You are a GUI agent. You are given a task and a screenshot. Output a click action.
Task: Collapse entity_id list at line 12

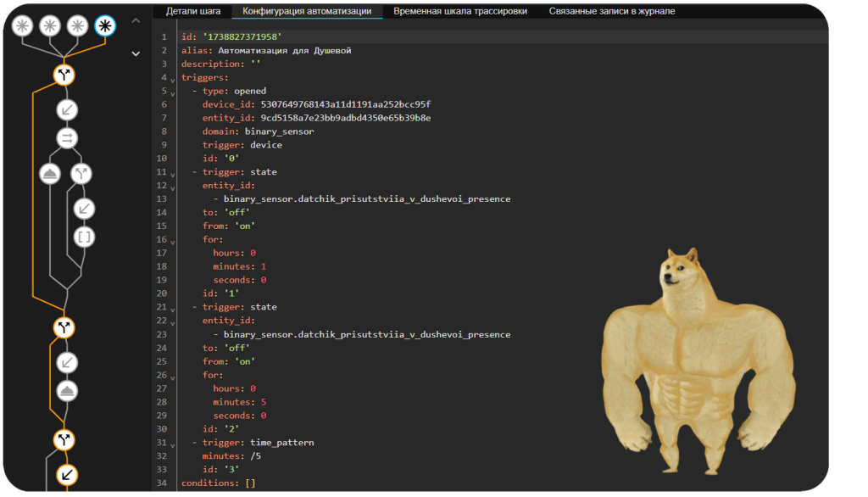point(173,188)
